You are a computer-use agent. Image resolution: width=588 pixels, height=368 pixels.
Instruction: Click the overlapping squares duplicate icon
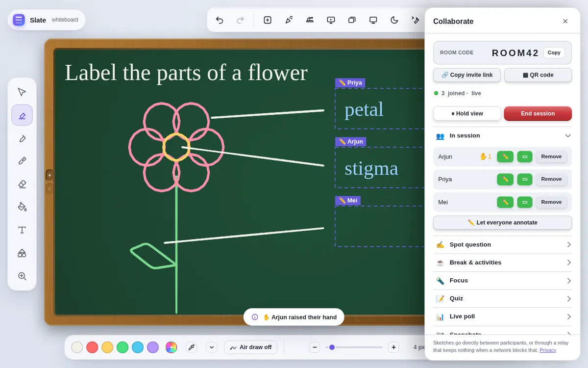(352, 20)
